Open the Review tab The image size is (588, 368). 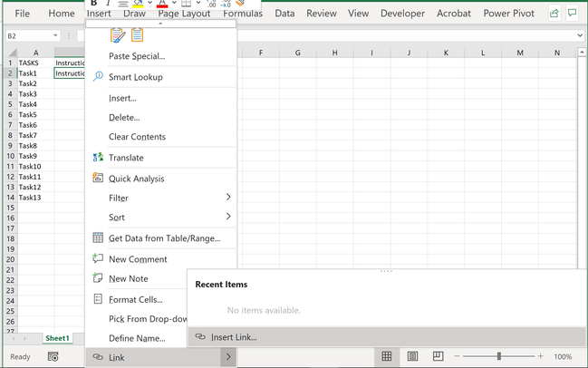322,14
